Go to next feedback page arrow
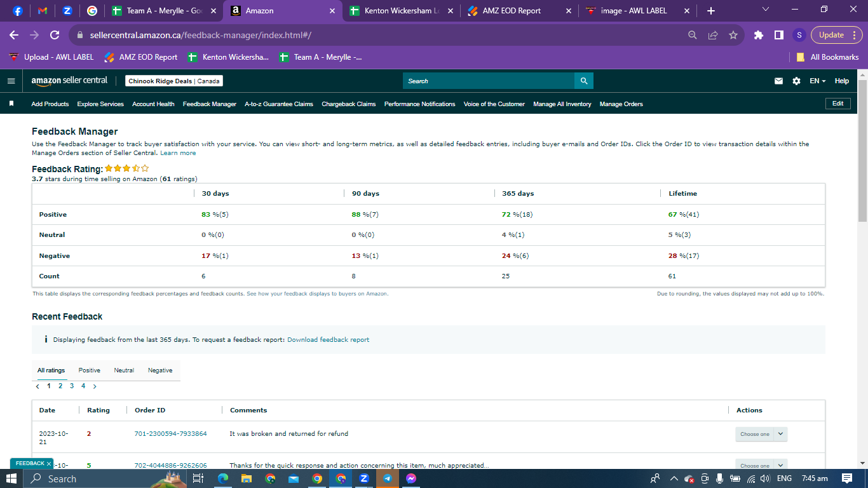The height and width of the screenshot is (488, 868). pyautogui.click(x=95, y=386)
